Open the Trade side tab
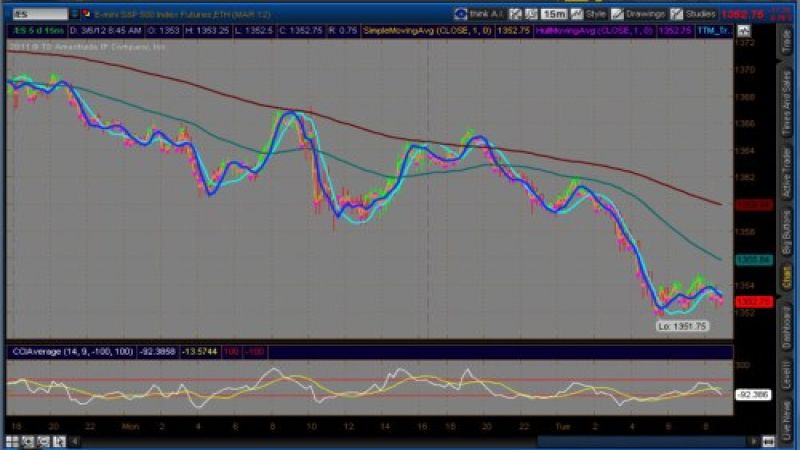The image size is (800, 450). pyautogui.click(x=787, y=41)
